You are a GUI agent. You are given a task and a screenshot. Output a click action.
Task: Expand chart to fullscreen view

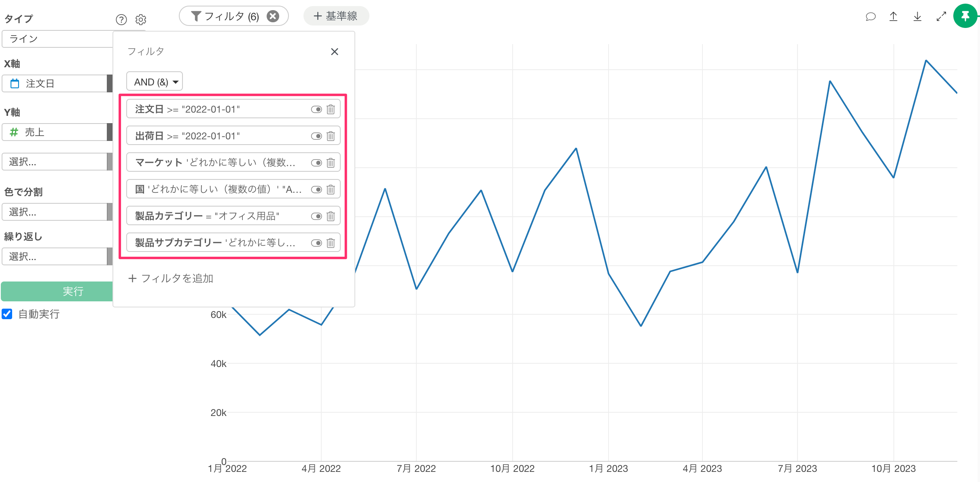click(x=941, y=17)
